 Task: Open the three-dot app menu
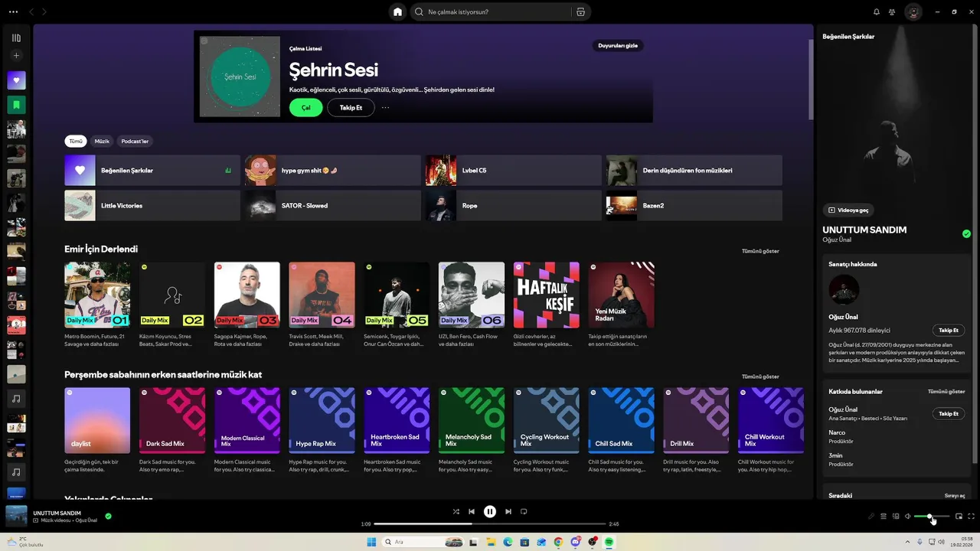click(x=13, y=12)
